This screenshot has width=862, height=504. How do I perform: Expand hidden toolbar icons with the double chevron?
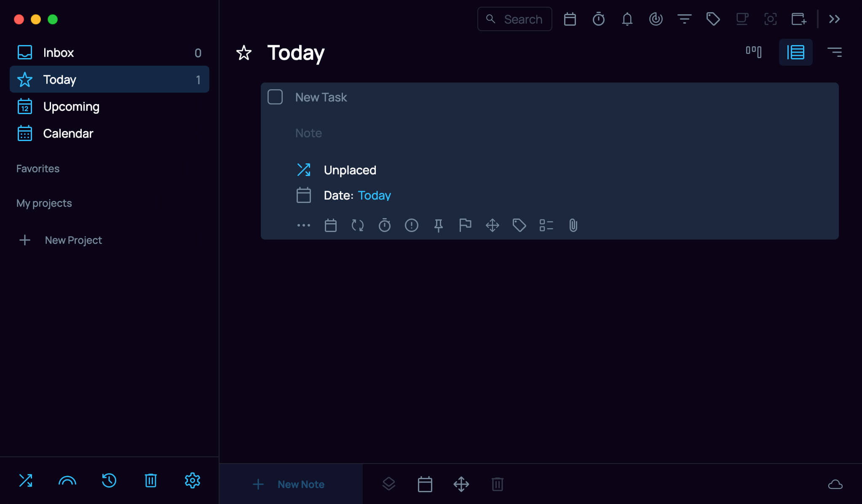833,19
